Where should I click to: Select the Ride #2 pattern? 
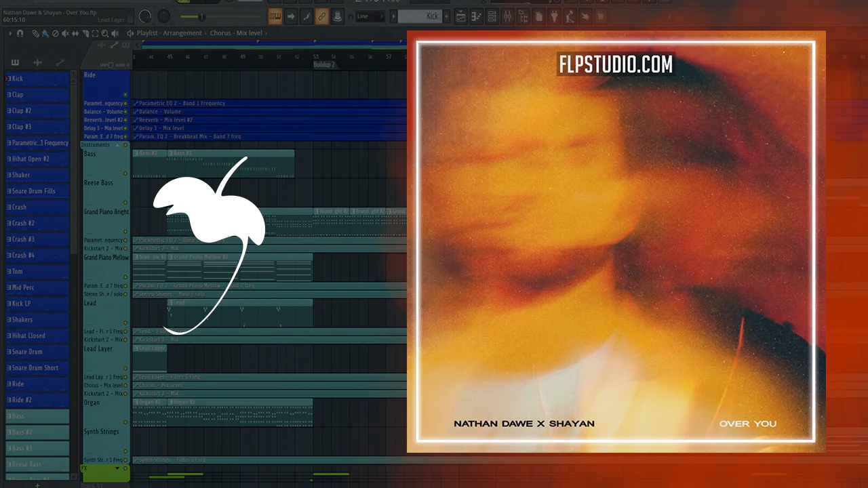click(37, 400)
